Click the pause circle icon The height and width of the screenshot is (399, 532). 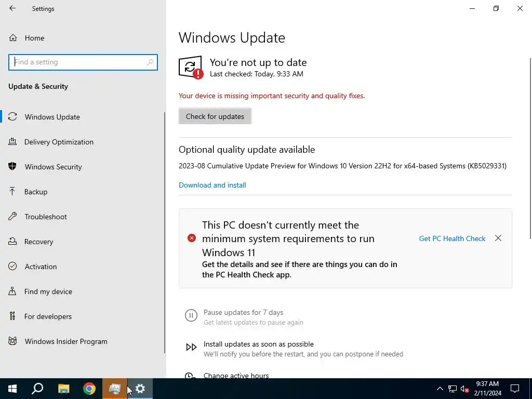[x=191, y=315]
